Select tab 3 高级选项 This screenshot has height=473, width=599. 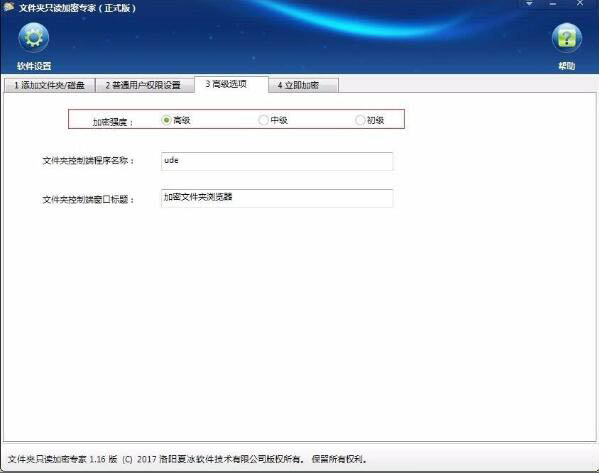[x=231, y=84]
